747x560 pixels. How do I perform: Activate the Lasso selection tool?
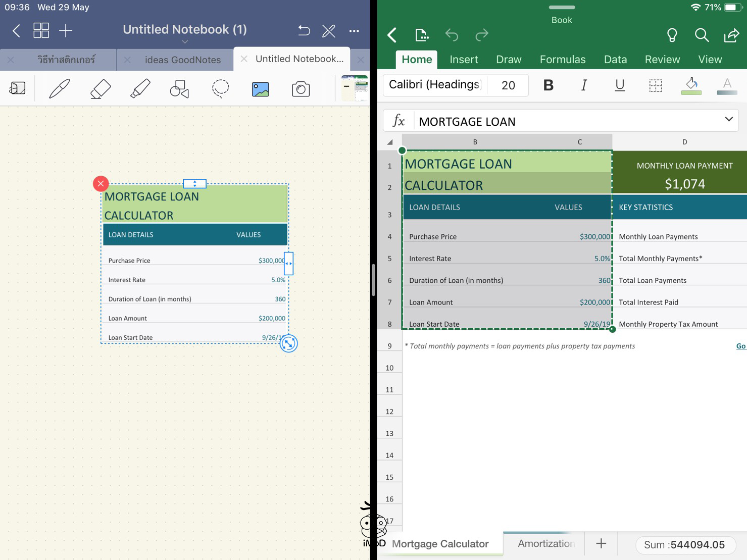pos(220,89)
